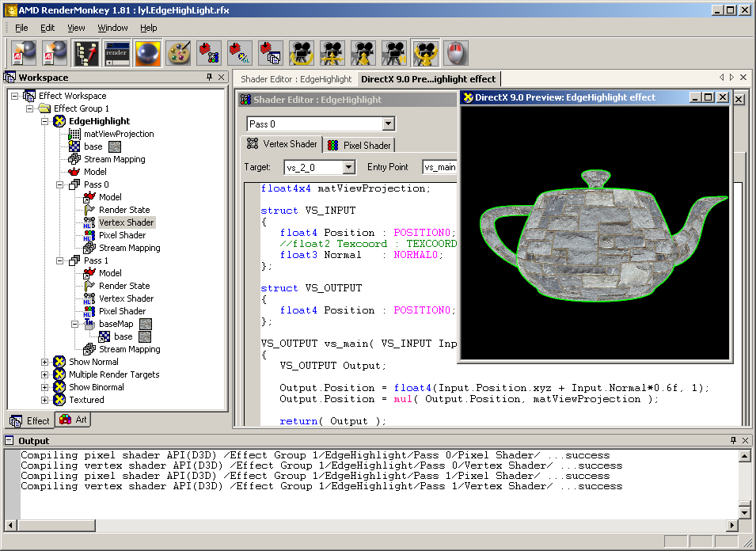The image size is (756, 551).
Task: Click the compile all shaders toolbar icon
Action: point(271,52)
